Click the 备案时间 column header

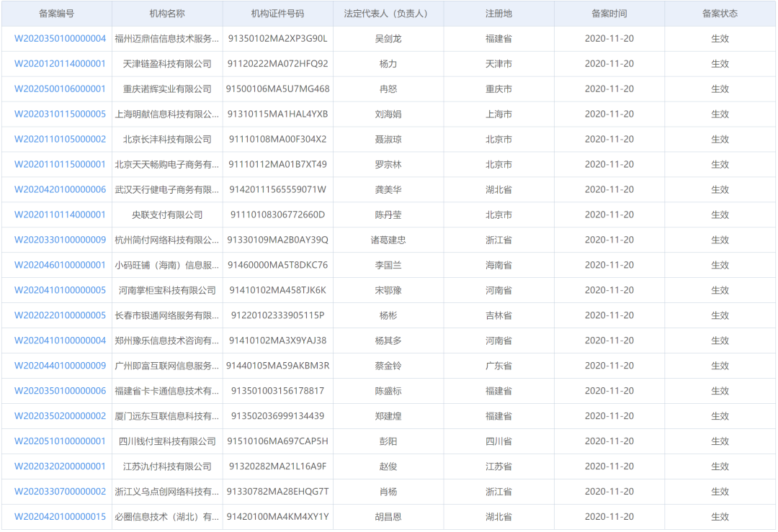(609, 14)
